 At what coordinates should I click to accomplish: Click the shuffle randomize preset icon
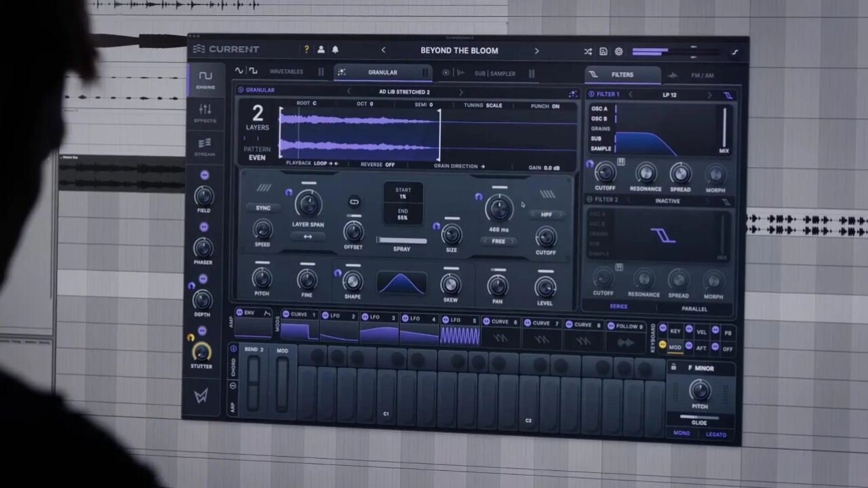[x=588, y=52]
